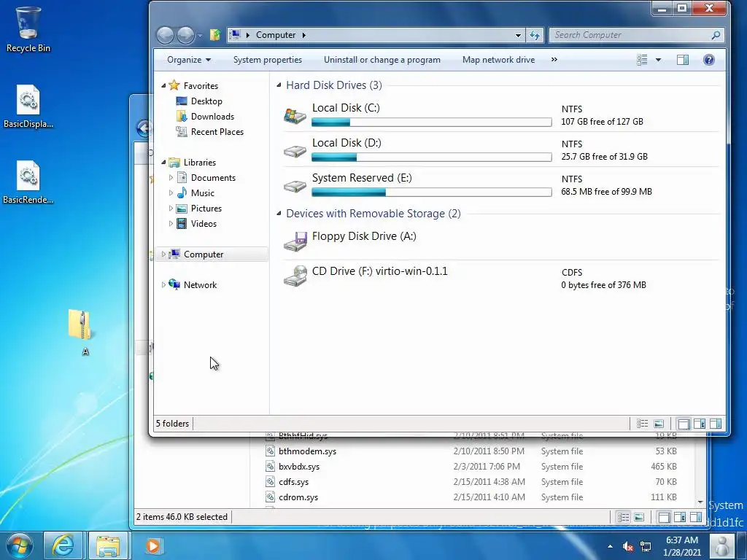
Task: Collapse Devices with Removable Storage group
Action: [x=279, y=214]
